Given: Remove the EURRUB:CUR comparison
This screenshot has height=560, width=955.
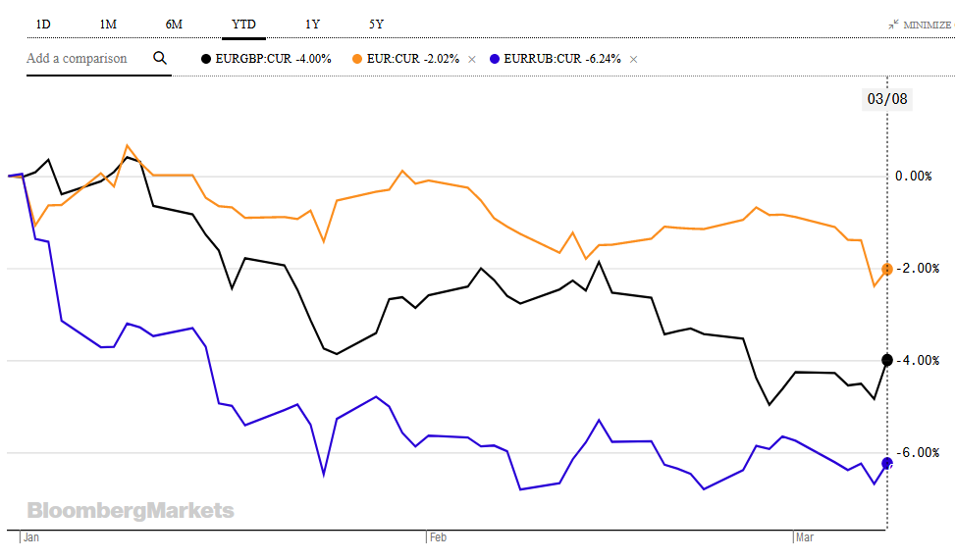Looking at the screenshot, I should click(x=633, y=59).
